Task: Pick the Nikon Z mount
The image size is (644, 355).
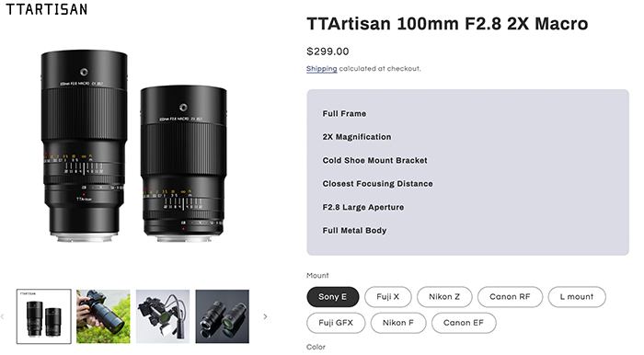Action: coord(444,297)
